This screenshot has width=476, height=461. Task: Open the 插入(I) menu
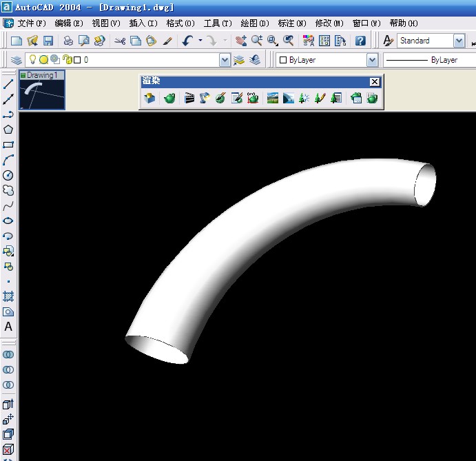click(143, 23)
